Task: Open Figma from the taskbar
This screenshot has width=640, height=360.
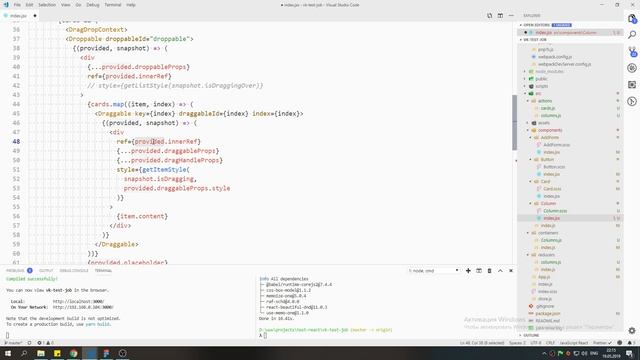Action: click(106, 353)
